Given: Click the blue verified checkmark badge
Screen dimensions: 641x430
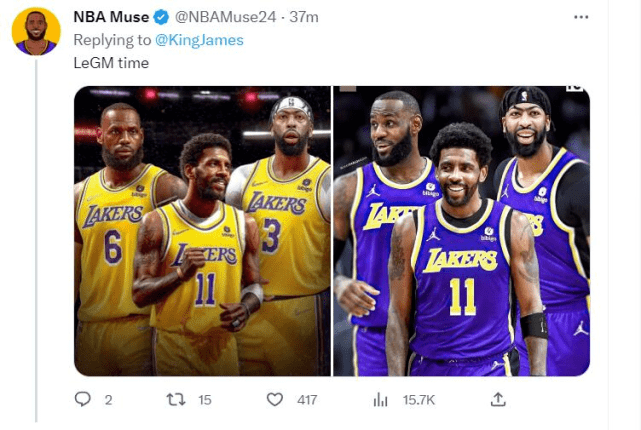Looking at the screenshot, I should coord(161,17).
